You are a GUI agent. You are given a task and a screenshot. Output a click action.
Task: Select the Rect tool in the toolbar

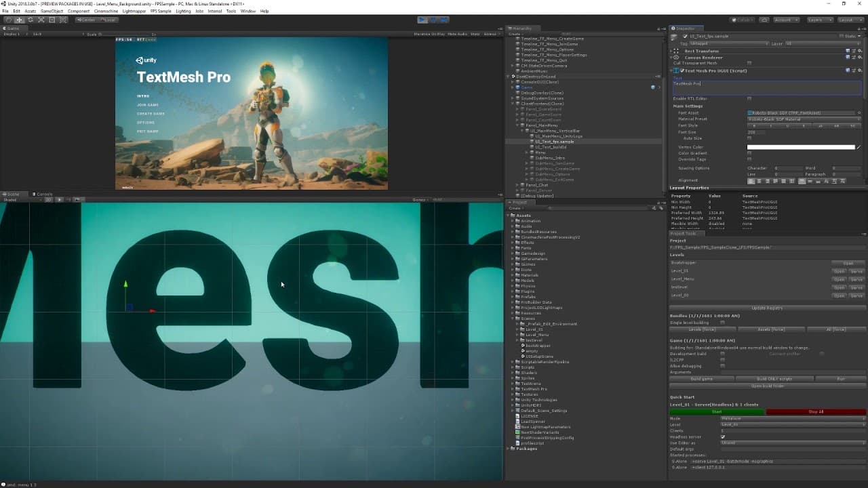click(x=52, y=20)
